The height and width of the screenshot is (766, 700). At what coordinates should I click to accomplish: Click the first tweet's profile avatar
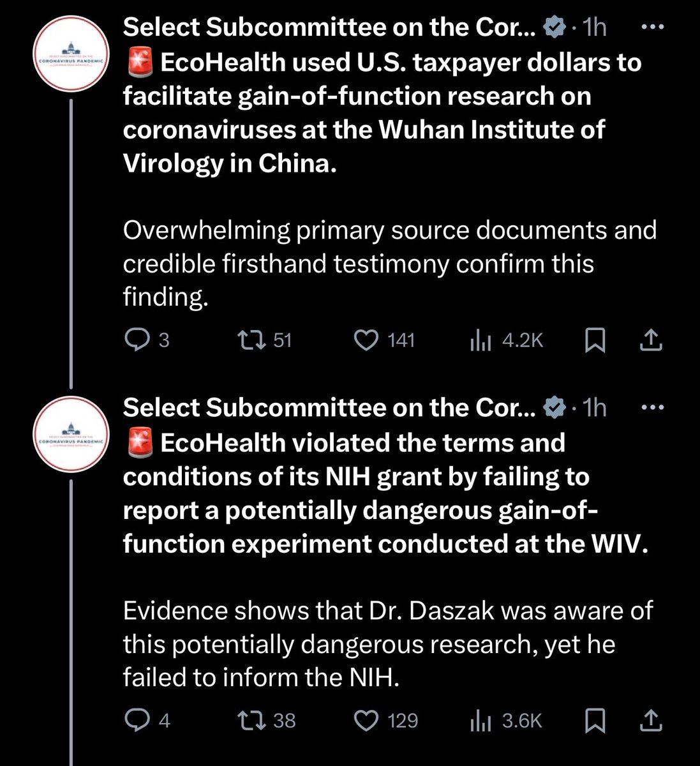(x=71, y=54)
